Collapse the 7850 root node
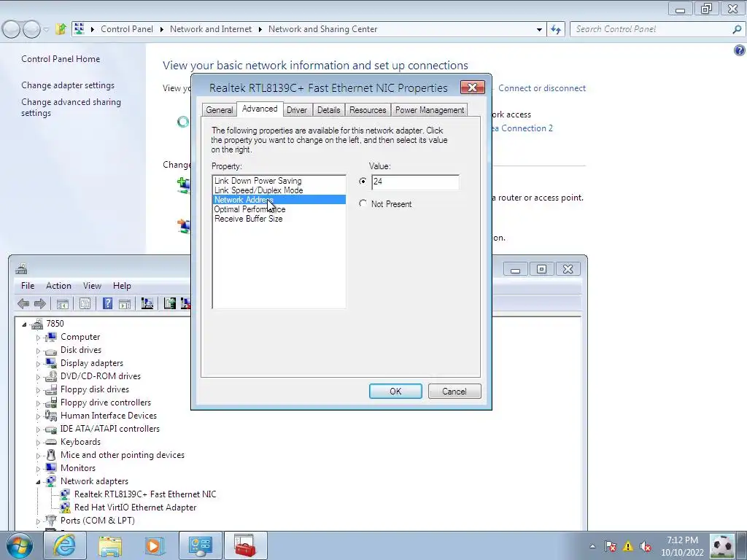The image size is (747, 560). click(24, 324)
